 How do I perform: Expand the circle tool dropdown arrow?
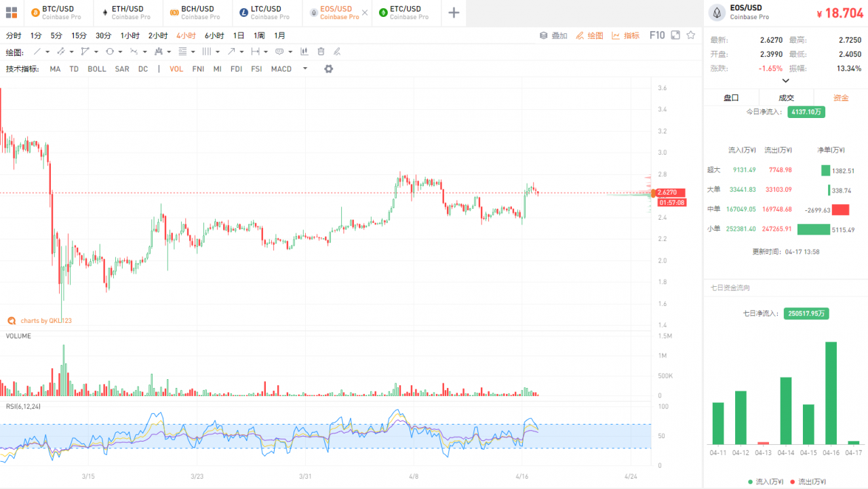coord(121,52)
